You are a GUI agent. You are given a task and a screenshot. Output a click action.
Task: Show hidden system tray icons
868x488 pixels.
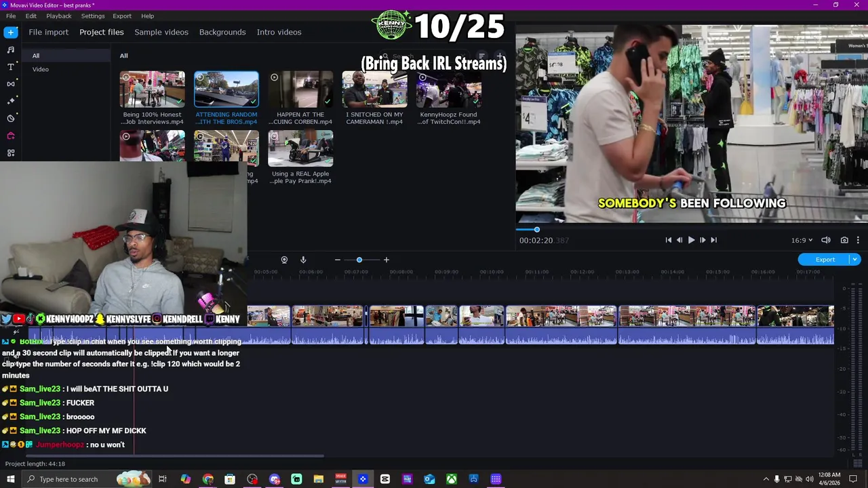(766, 479)
